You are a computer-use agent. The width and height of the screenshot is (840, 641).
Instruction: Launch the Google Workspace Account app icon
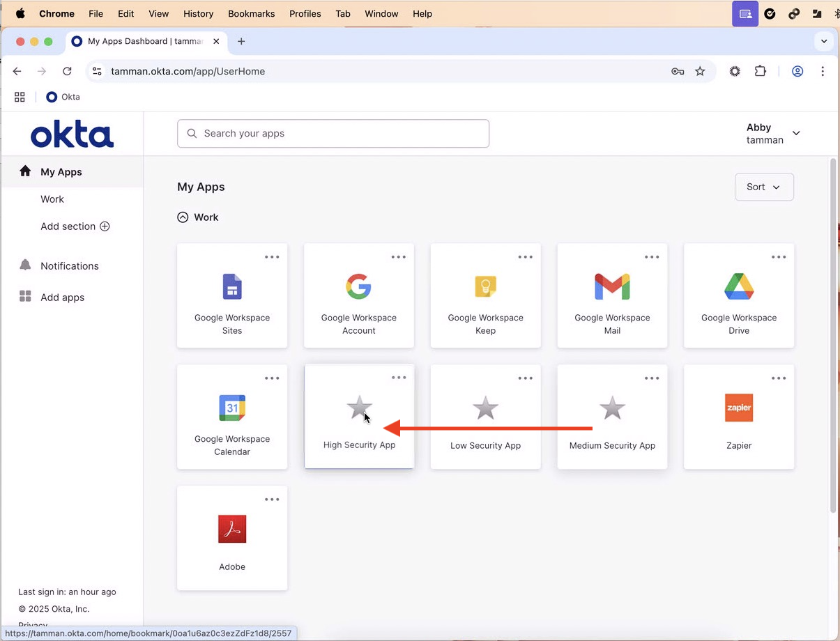click(x=358, y=287)
